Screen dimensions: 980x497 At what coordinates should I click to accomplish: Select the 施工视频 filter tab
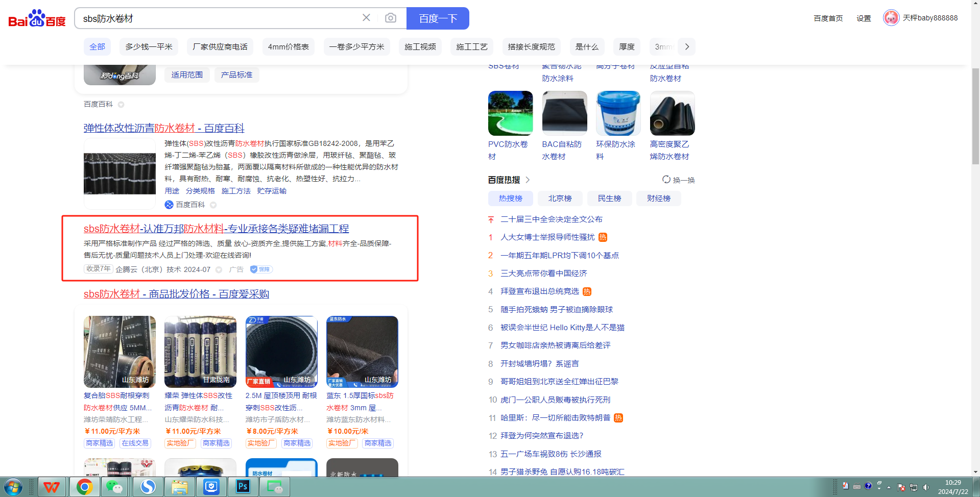[x=420, y=47]
